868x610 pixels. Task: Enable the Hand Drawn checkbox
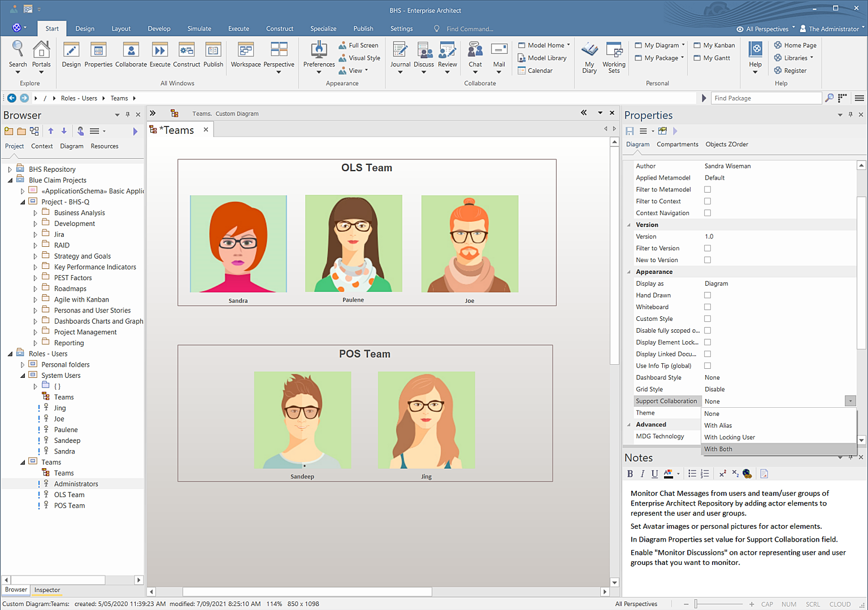point(708,295)
